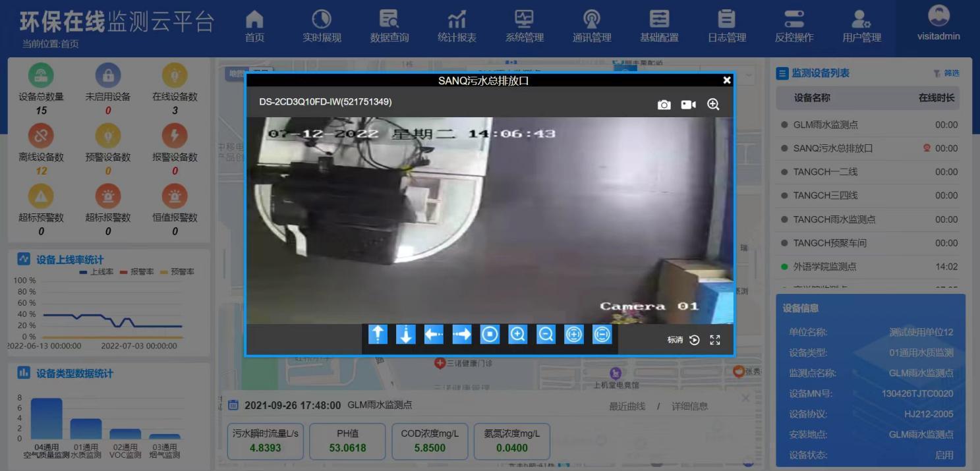Pan the camera right

(462, 335)
